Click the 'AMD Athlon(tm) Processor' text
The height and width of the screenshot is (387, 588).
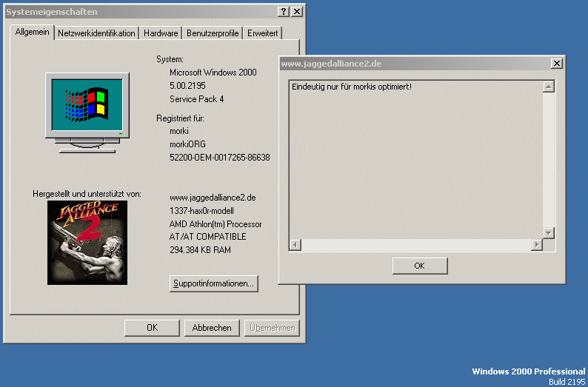coord(216,224)
